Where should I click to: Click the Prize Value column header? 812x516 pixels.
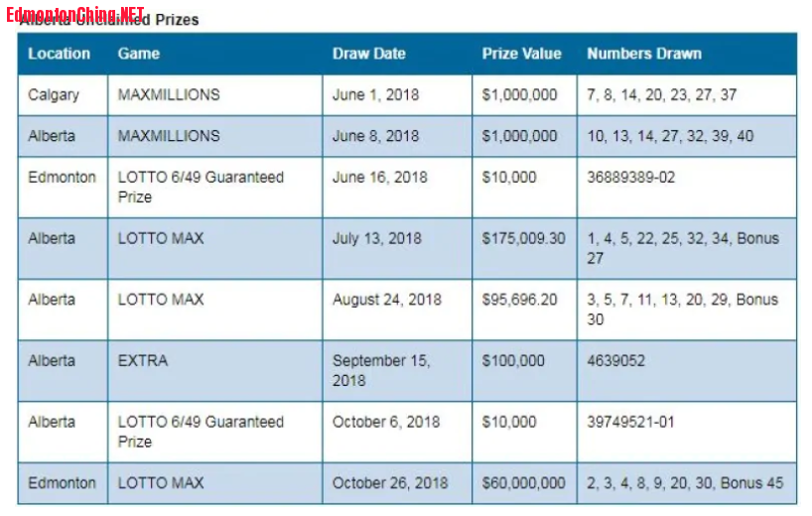click(x=521, y=54)
